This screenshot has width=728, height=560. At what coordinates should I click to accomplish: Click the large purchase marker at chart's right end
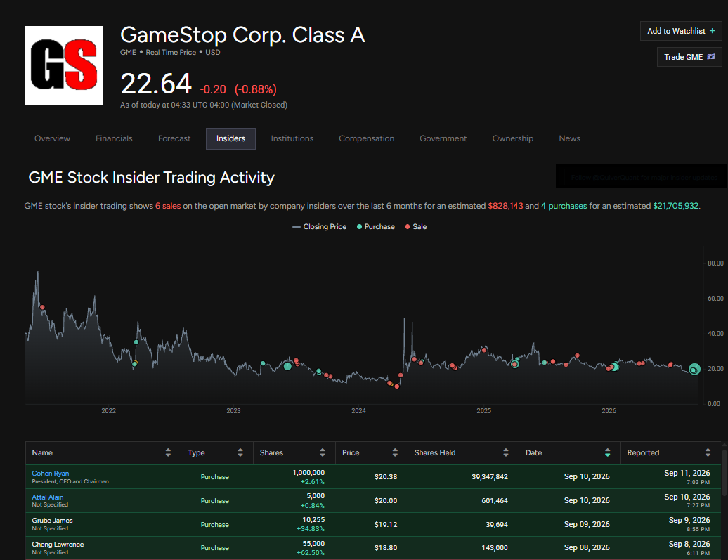694,369
